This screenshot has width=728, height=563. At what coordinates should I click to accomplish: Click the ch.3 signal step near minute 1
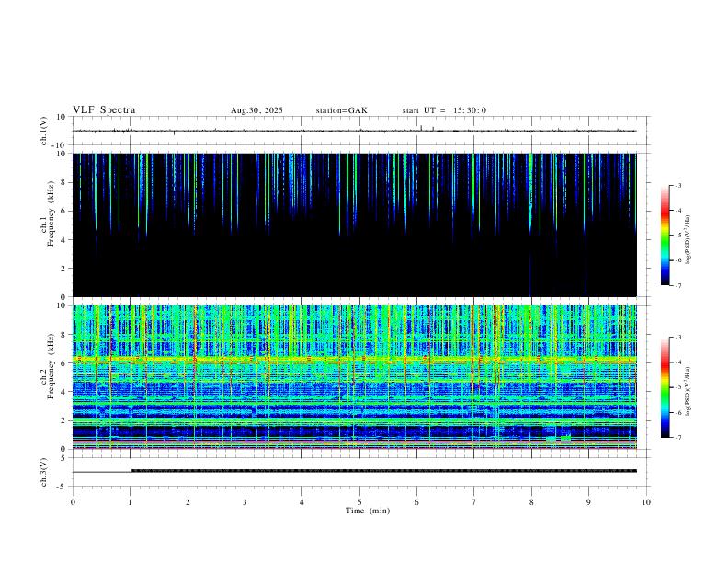click(x=131, y=471)
